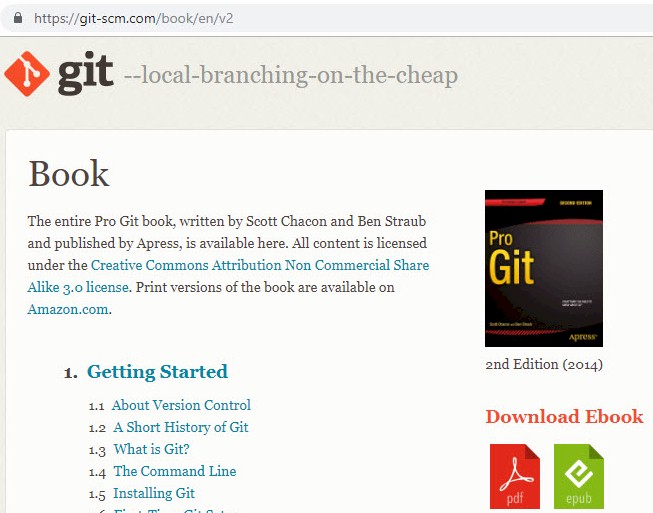Open A Short History of Git
The width and height of the screenshot is (653, 513).
click(181, 427)
